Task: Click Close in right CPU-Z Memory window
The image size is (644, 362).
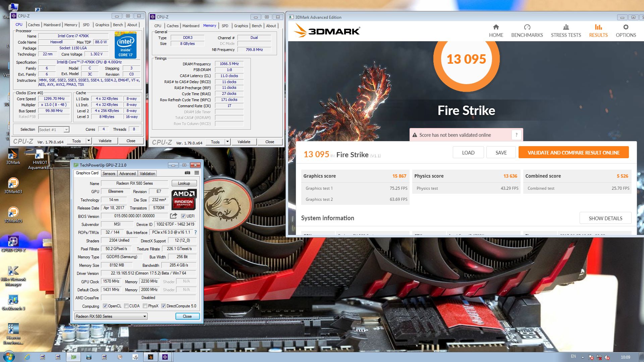Action: click(270, 142)
